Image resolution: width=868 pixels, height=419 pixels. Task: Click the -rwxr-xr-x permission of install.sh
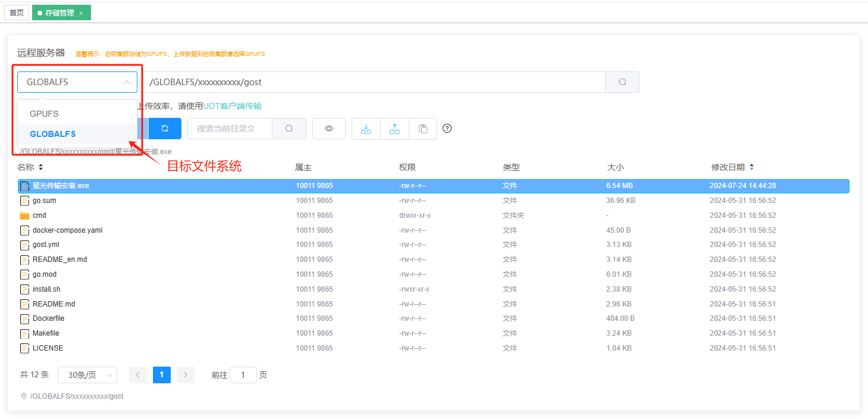[415, 289]
